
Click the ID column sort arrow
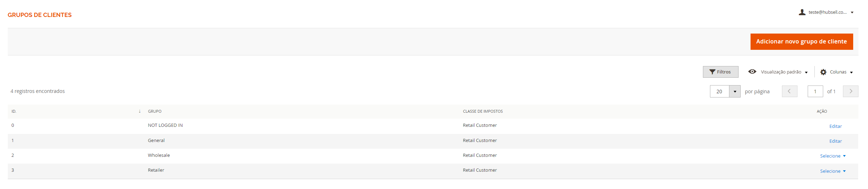click(140, 111)
